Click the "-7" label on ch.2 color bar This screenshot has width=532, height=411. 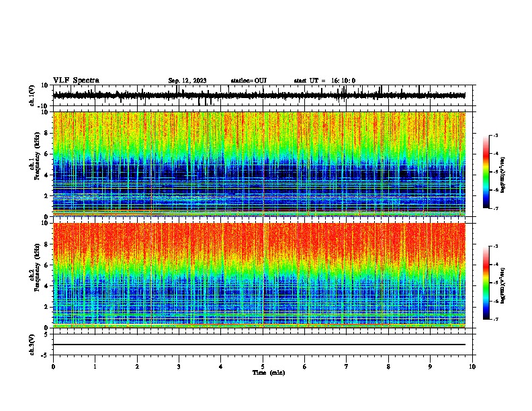point(496,319)
